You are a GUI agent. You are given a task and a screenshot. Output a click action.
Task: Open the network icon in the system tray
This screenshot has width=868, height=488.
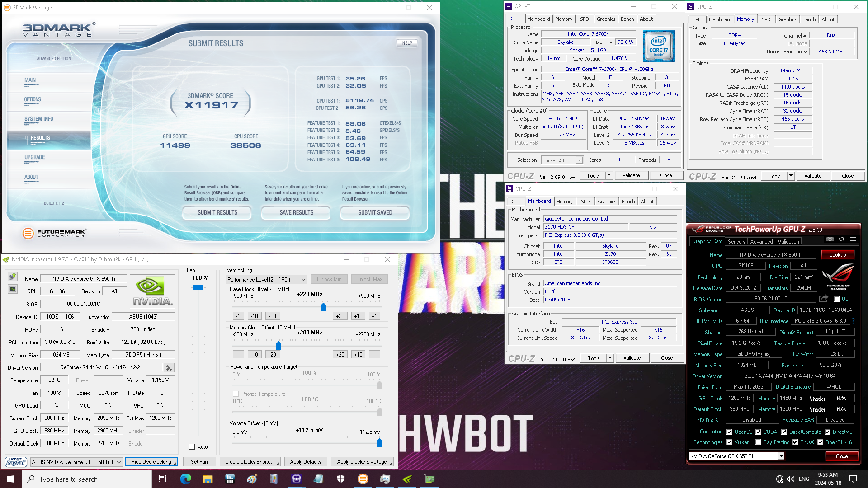[779, 479]
